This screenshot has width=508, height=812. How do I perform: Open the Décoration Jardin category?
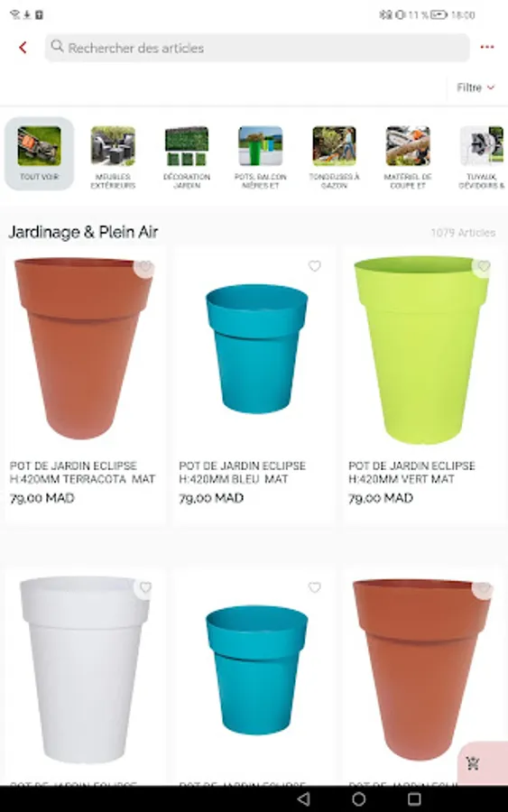click(x=187, y=157)
